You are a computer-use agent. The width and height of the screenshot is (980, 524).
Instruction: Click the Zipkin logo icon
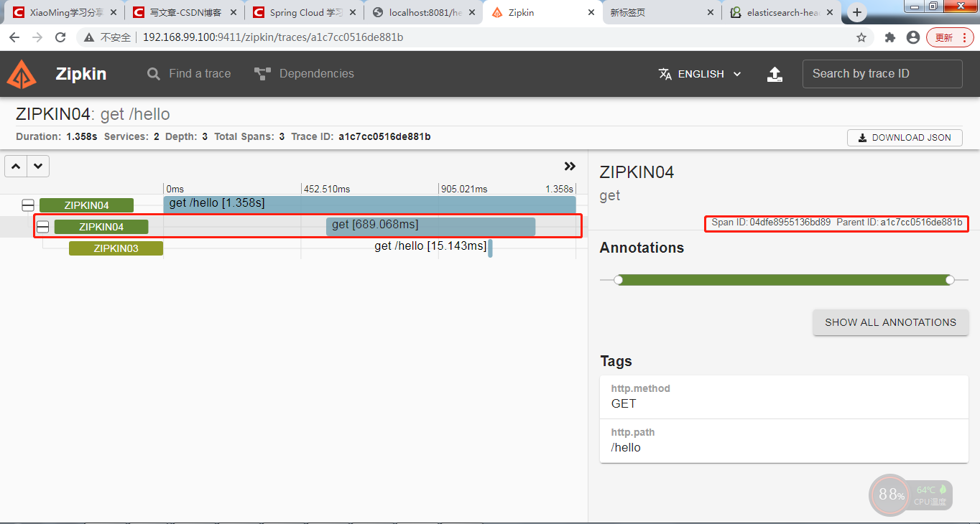click(22, 74)
